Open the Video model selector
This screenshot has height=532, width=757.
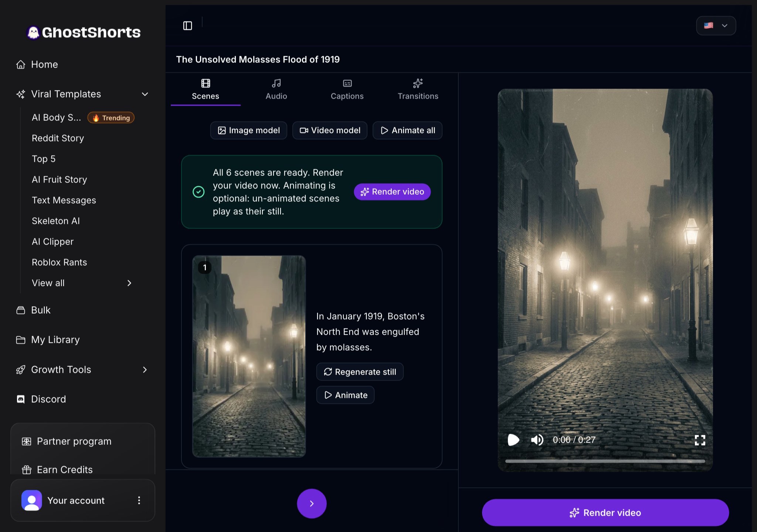tap(330, 130)
